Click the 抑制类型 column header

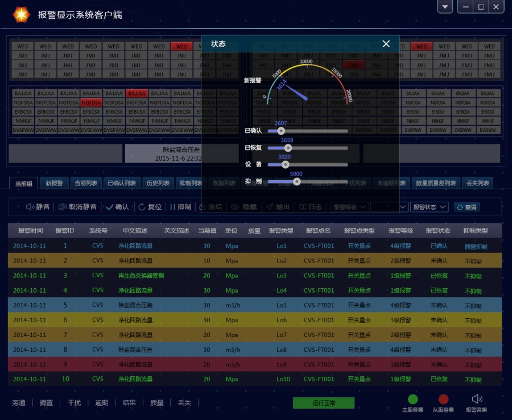tap(476, 231)
